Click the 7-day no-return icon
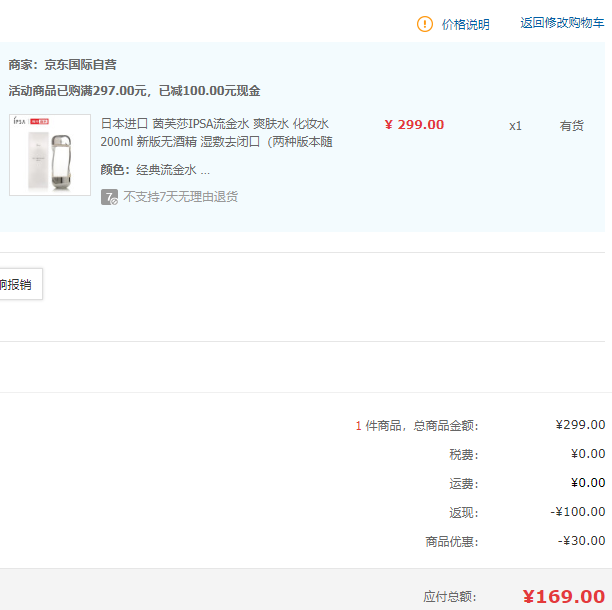This screenshot has height=610, width=612. point(109,197)
